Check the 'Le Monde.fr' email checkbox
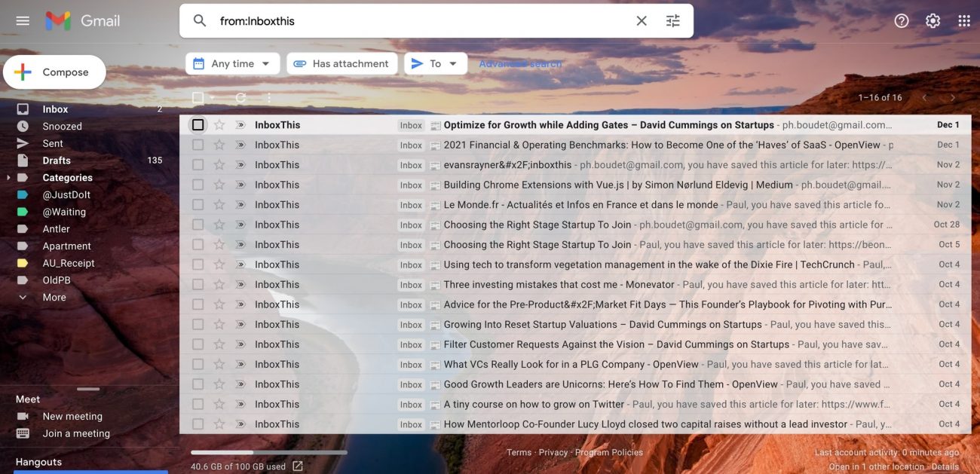 click(198, 205)
